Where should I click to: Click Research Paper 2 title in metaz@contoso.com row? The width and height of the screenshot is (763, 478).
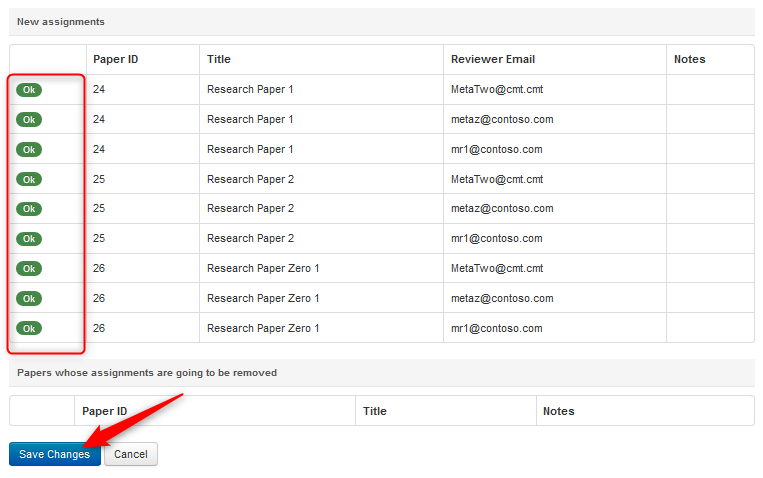click(251, 208)
